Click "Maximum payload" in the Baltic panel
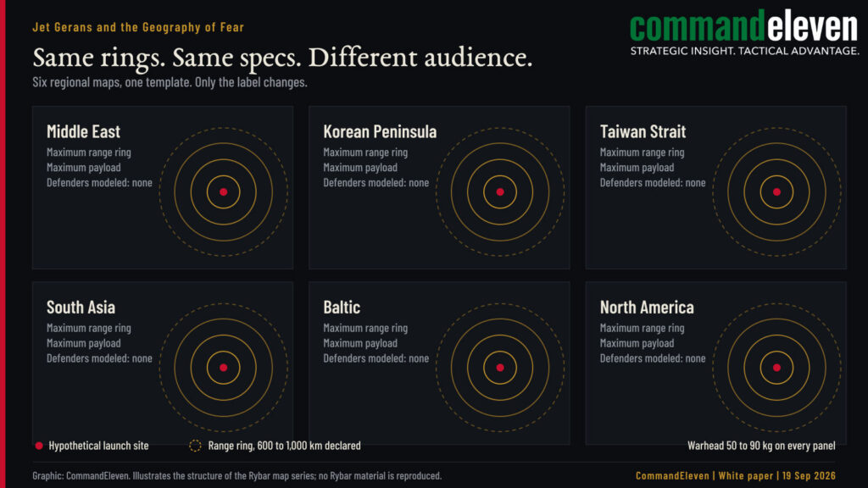Screen dimensions: 868x488 pos(360,343)
